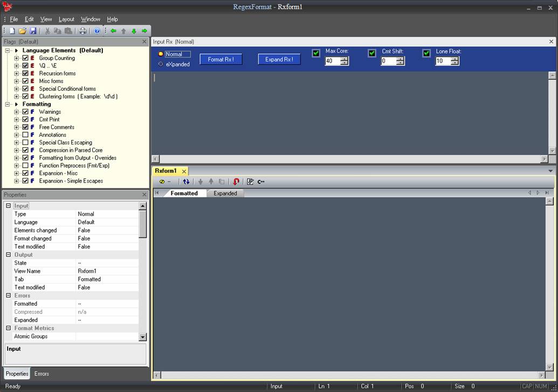Open the Edit menu
558x392 pixels.
[29, 19]
